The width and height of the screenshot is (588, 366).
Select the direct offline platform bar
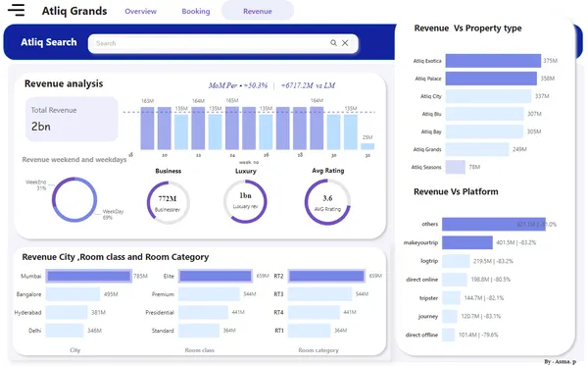pos(449,335)
